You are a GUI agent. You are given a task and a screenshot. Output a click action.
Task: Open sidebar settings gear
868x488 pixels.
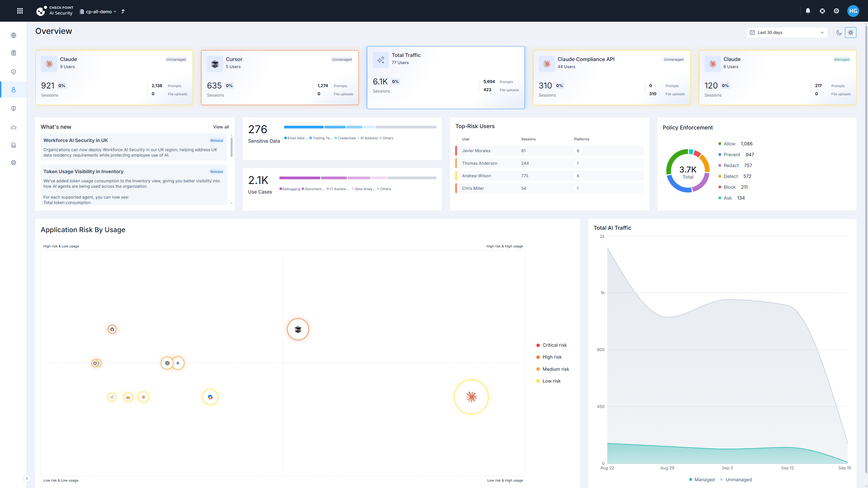[14, 163]
